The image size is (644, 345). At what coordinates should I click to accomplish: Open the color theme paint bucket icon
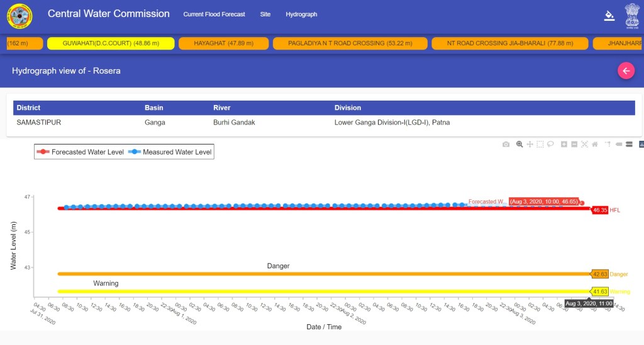click(608, 16)
